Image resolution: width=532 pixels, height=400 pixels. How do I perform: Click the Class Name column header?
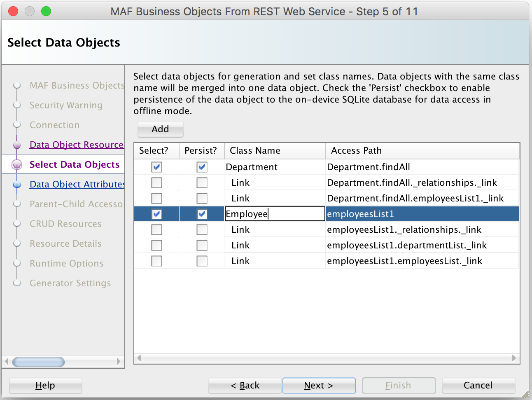click(275, 151)
